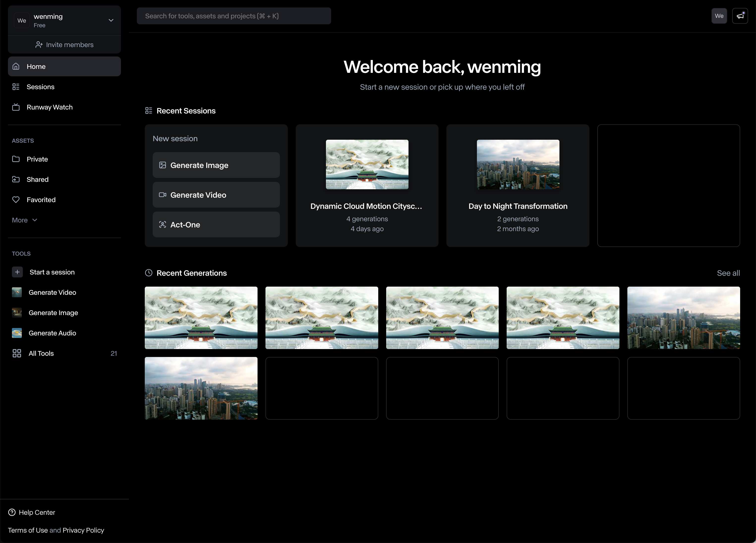Click the Start a session plus icon
The width and height of the screenshot is (756, 543).
click(x=17, y=272)
